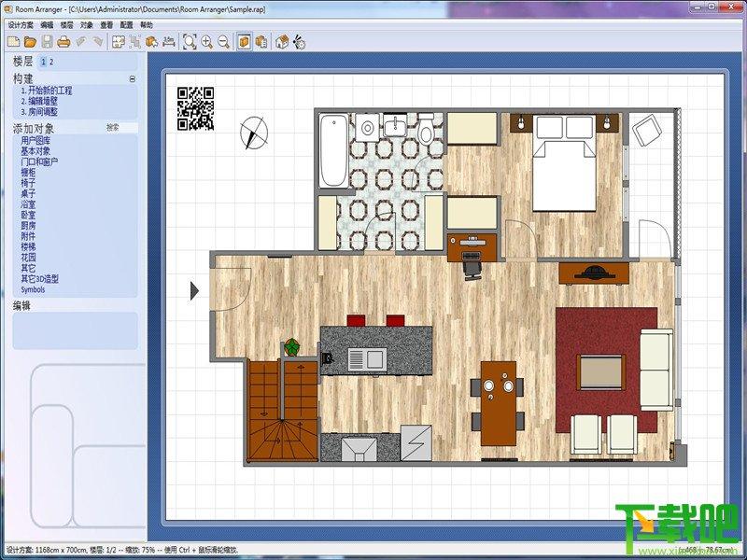The height and width of the screenshot is (560, 747).
Task: Open the 查看 menu
Action: [106, 25]
